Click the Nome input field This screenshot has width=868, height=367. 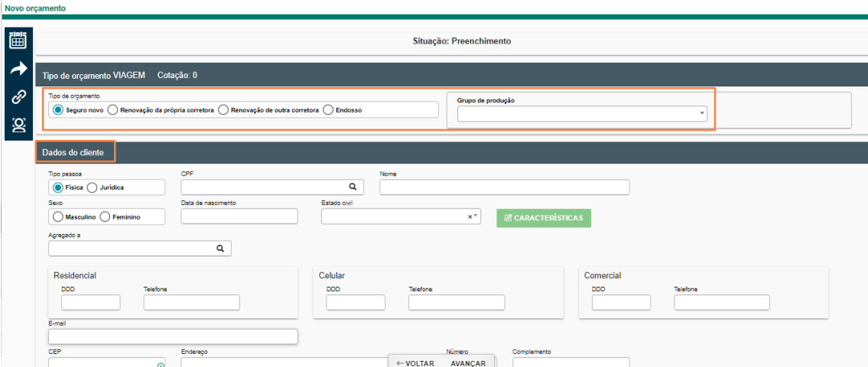(505, 187)
